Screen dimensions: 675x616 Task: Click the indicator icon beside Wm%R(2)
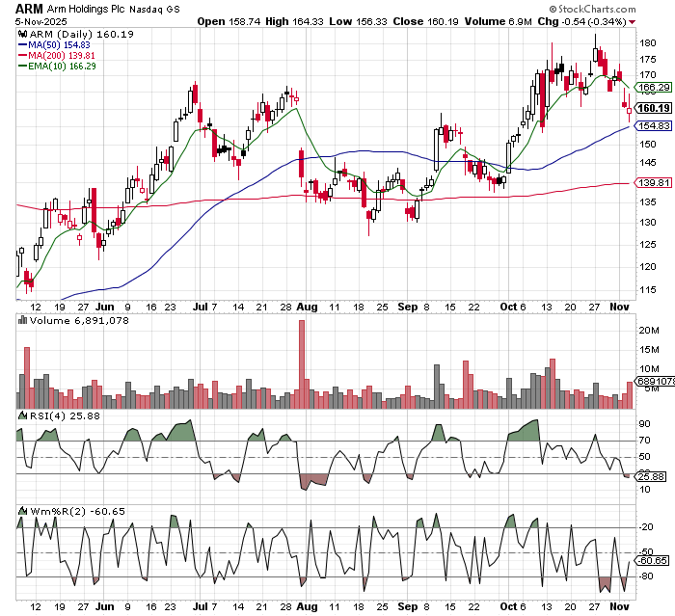[x=23, y=511]
